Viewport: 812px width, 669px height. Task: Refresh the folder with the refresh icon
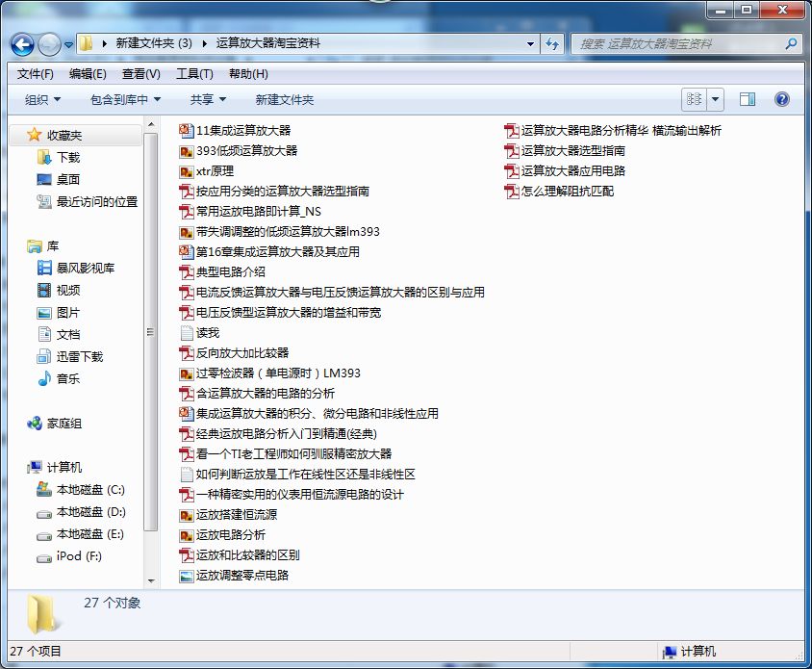tap(552, 44)
